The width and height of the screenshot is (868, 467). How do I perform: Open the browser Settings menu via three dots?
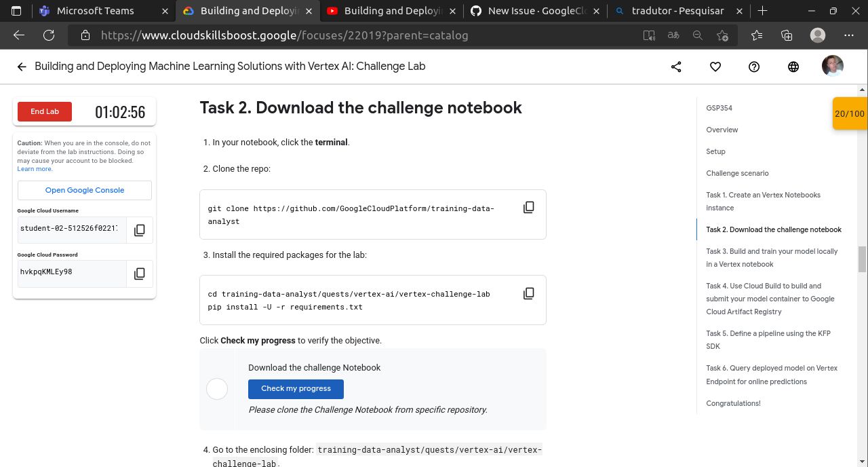pyautogui.click(x=849, y=35)
